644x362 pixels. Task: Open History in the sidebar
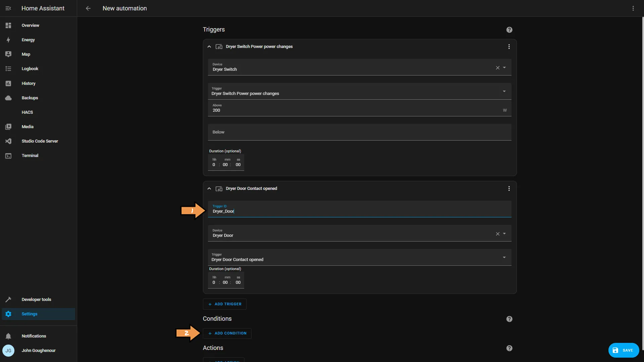coord(38,84)
